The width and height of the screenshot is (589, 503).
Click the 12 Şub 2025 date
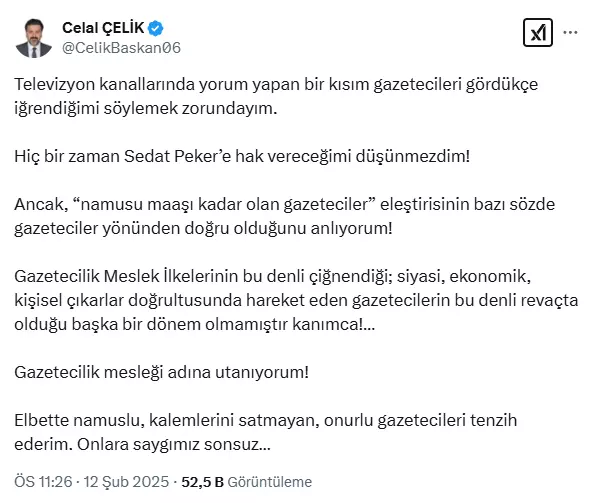pos(126,482)
